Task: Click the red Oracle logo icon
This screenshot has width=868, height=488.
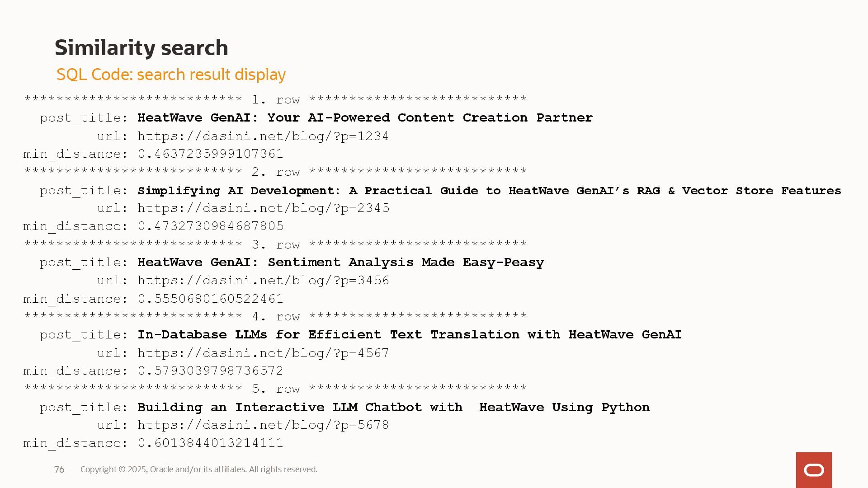Action: point(814,470)
